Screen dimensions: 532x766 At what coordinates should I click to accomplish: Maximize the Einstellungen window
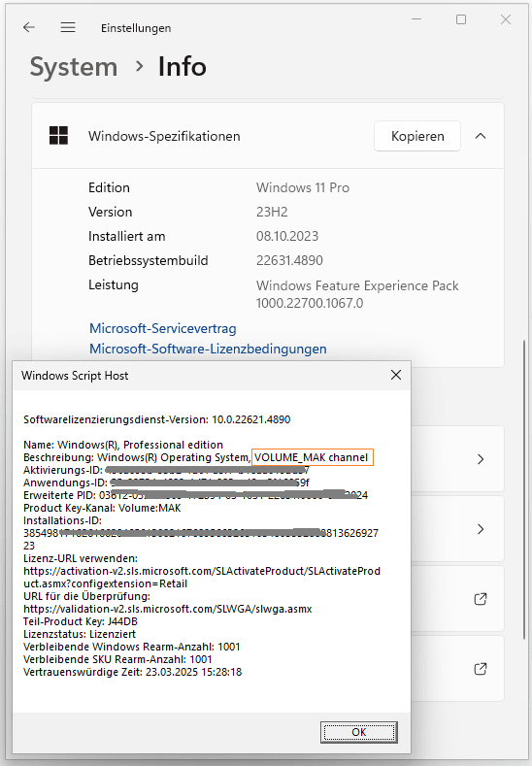pos(461,19)
